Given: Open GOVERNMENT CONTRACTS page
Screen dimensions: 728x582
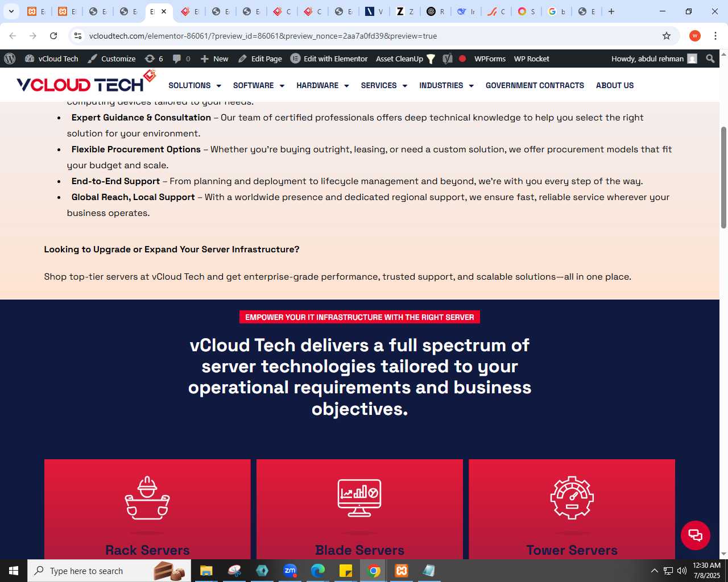Looking at the screenshot, I should point(535,85).
